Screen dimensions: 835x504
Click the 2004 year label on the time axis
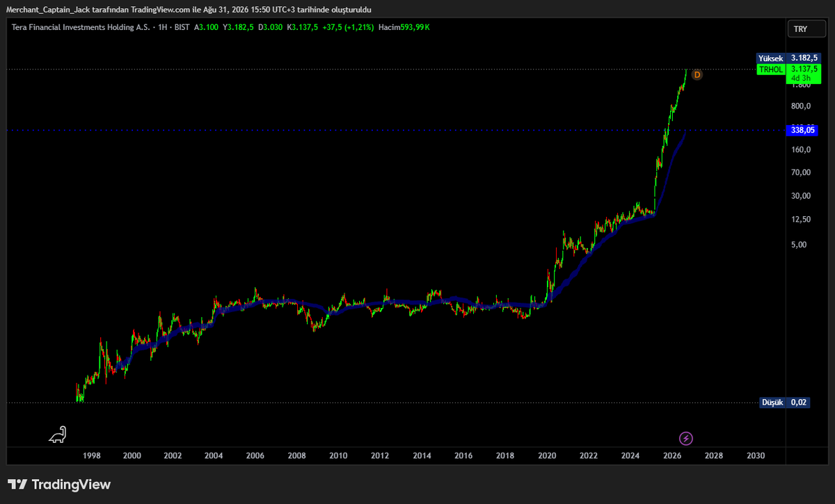(214, 455)
